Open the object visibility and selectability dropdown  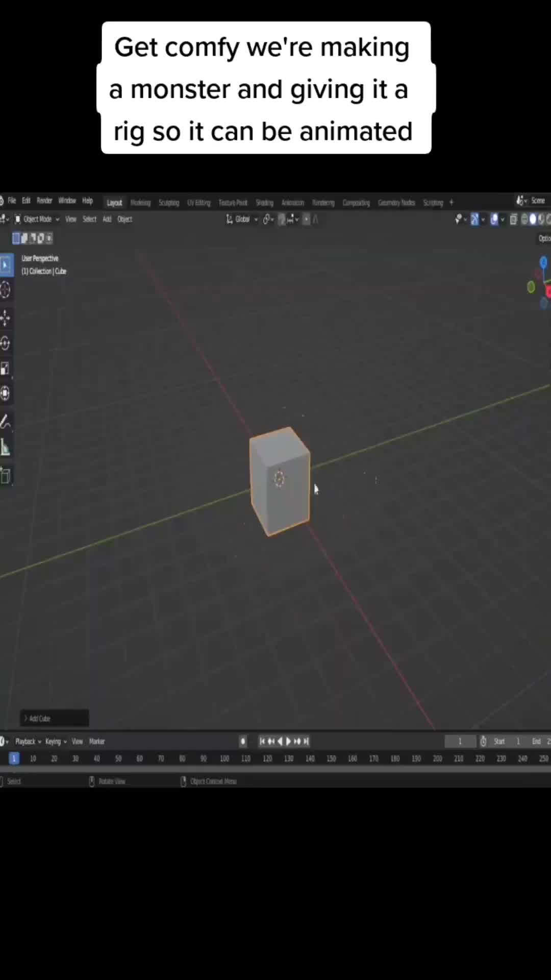461,219
